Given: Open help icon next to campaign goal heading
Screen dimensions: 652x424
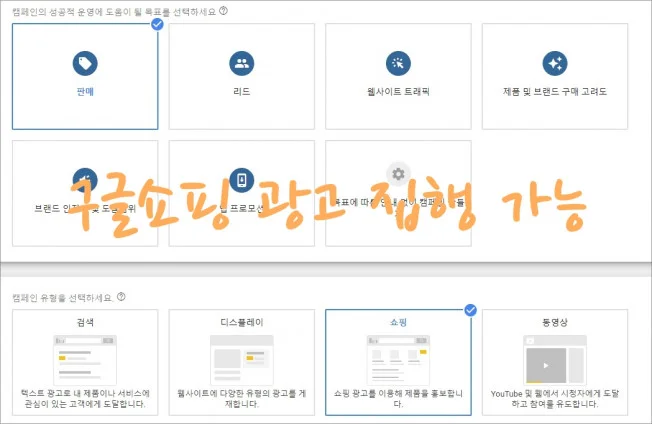Looking at the screenshot, I should pos(223,11).
